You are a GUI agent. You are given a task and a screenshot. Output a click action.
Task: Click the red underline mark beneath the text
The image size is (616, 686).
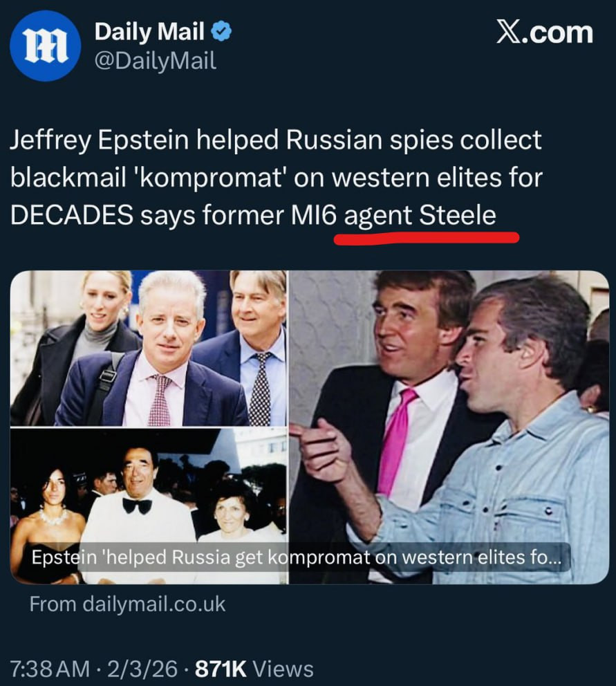426,239
